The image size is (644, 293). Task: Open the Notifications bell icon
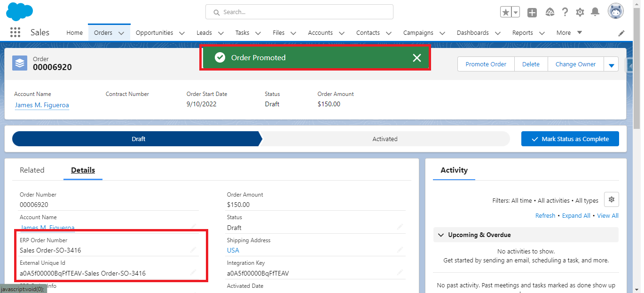595,12
